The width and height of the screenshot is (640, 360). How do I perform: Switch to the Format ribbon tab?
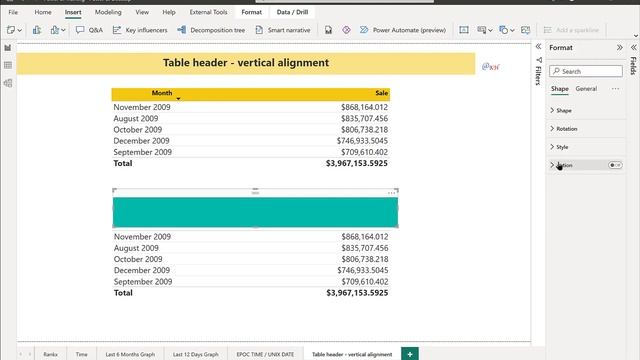(x=251, y=12)
